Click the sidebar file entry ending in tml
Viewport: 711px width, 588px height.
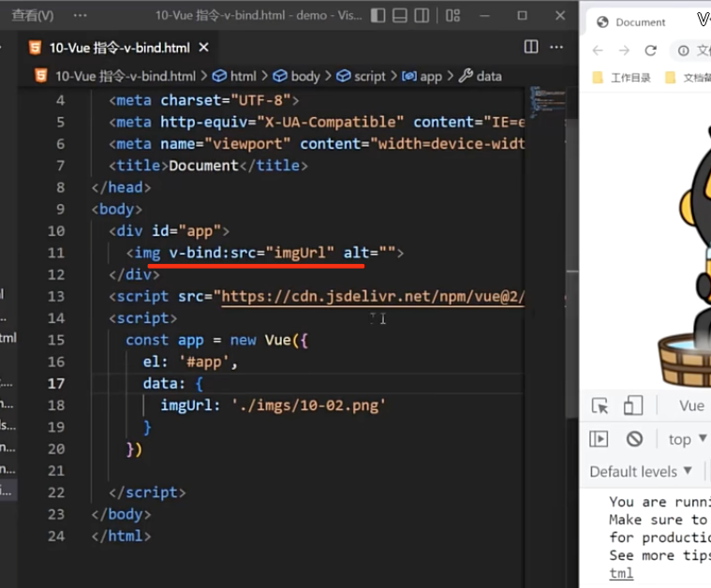(x=8, y=338)
